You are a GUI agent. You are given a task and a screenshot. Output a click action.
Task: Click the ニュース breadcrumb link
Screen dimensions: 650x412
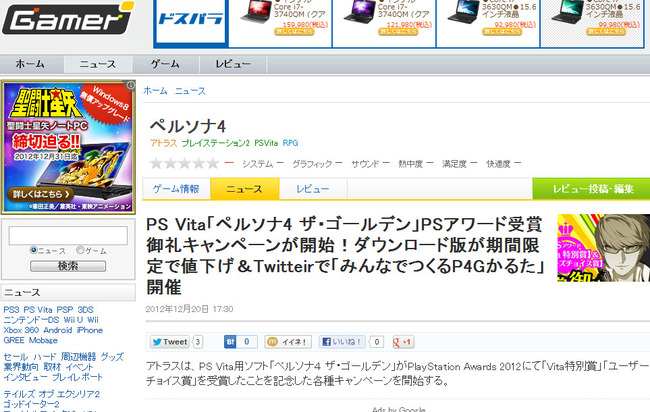190,91
